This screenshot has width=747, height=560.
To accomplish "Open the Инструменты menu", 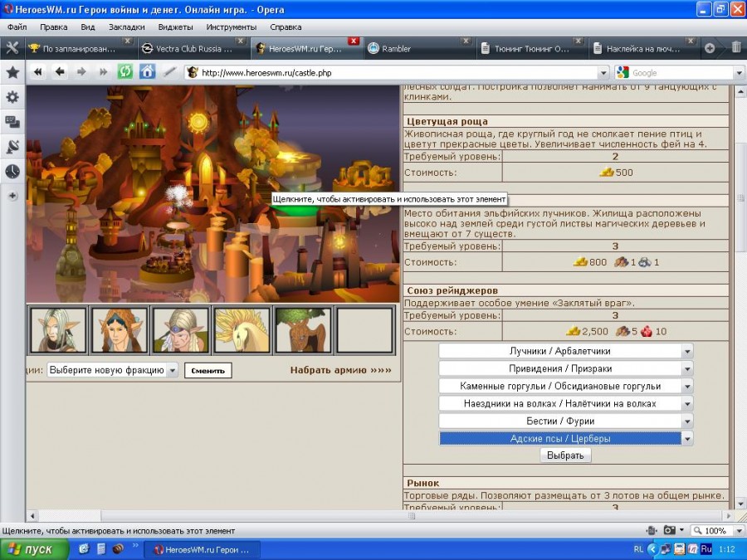I will (232, 27).
